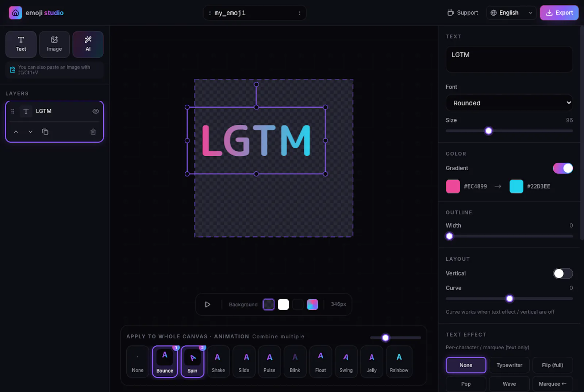The width and height of the screenshot is (584, 392).
Task: Select the transparent background swatch
Action: pos(269,304)
